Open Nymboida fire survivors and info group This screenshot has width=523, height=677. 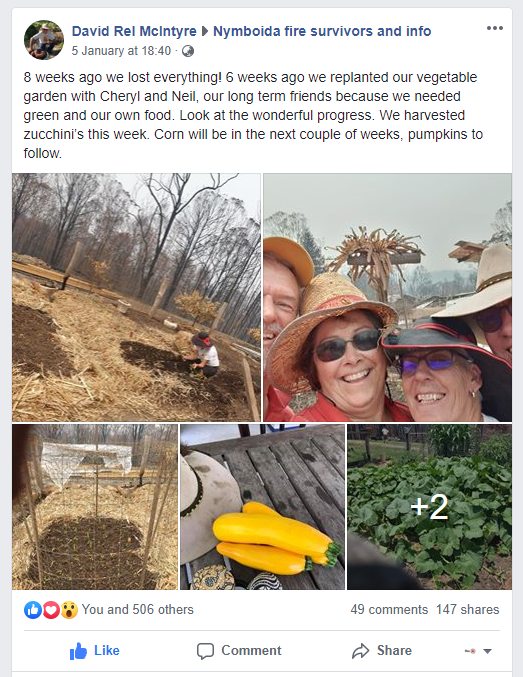coord(322,31)
